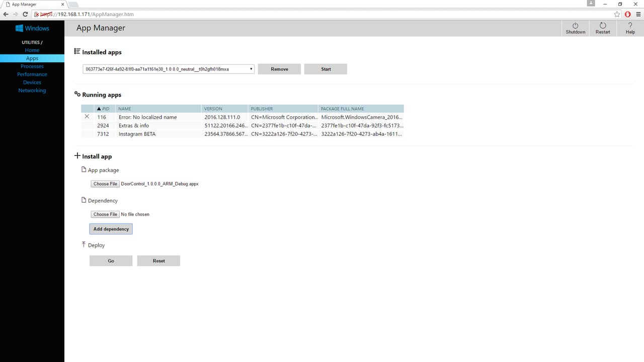Click the browser address bar

(322, 14)
